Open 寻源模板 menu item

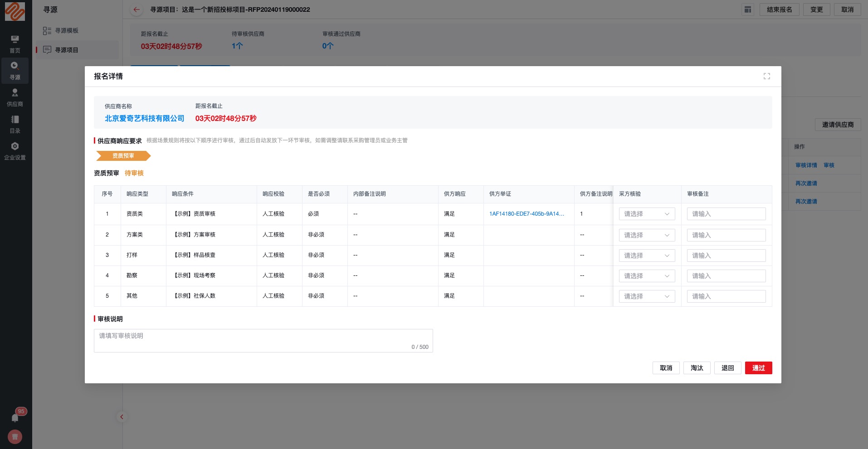(78, 30)
